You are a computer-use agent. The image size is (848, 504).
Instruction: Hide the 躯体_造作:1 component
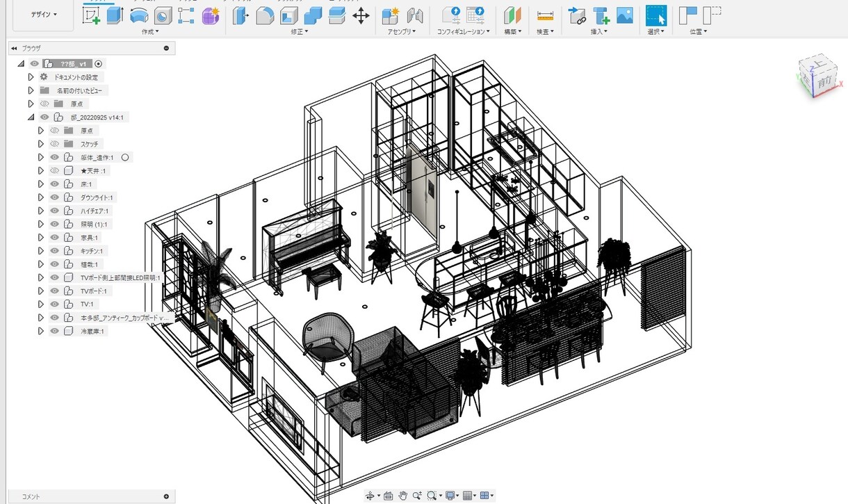[x=55, y=157]
